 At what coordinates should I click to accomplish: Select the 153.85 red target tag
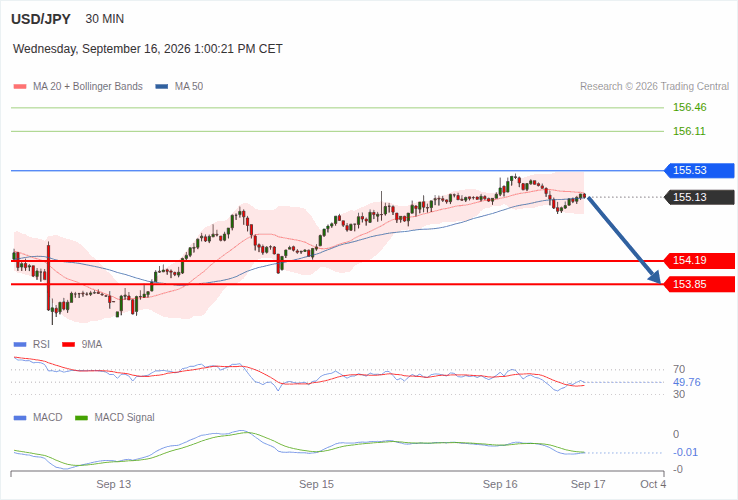coord(699,284)
